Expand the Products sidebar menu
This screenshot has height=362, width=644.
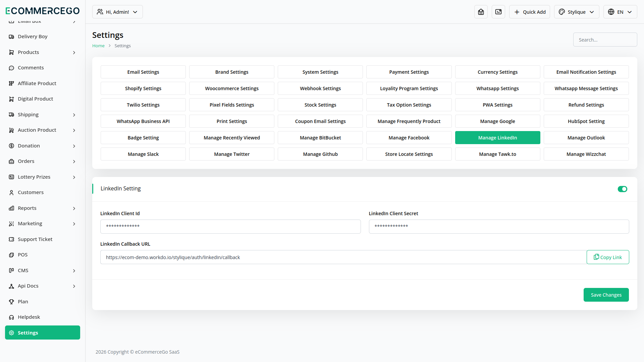(x=43, y=52)
